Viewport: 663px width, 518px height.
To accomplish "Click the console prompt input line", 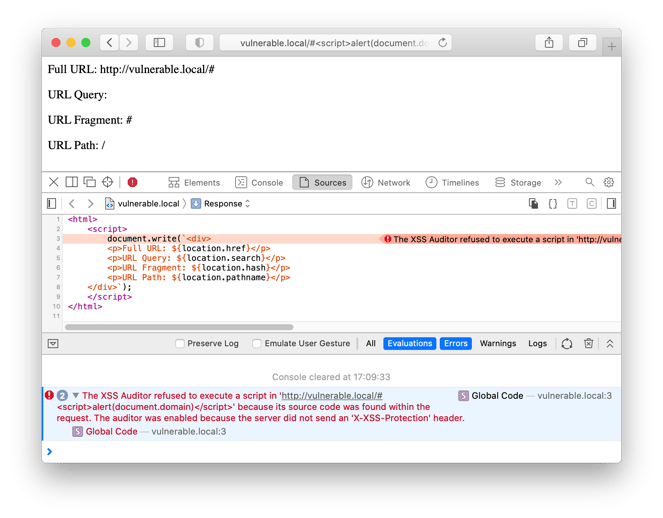I will [x=332, y=452].
